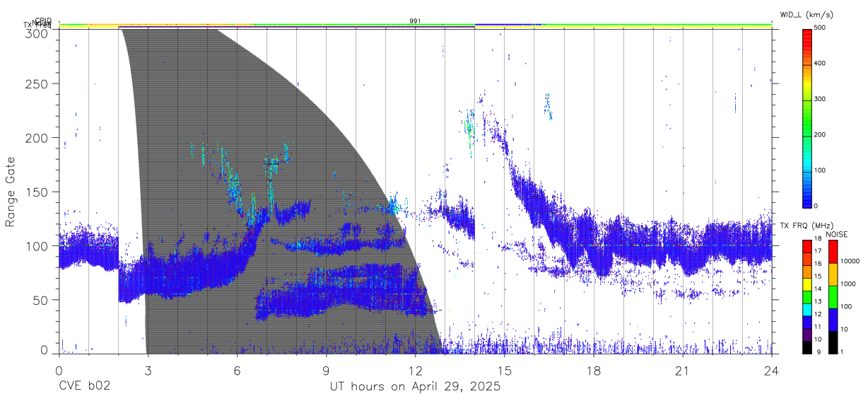Image resolution: width=868 pixels, height=401 pixels.
Task: Click the 10000 label on NOISE legend
Action: coord(850,262)
